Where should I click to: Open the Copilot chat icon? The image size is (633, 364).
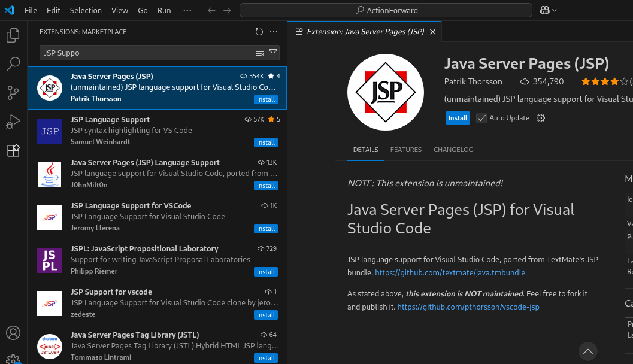pyautogui.click(x=544, y=11)
